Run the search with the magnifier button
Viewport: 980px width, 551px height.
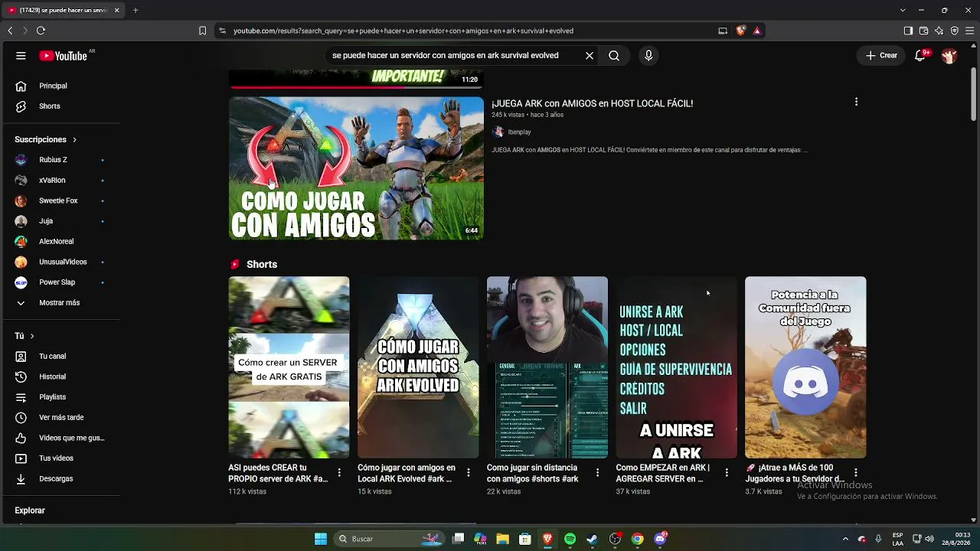614,56
